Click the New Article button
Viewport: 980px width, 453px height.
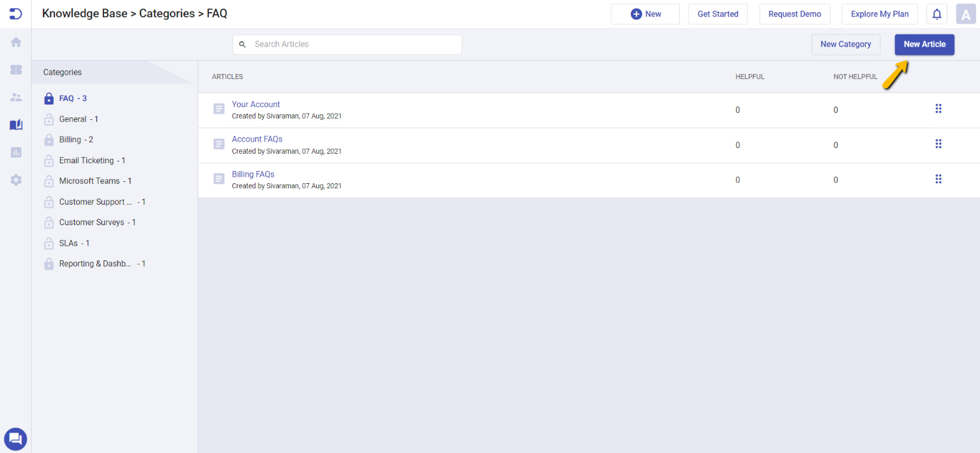[x=924, y=44]
